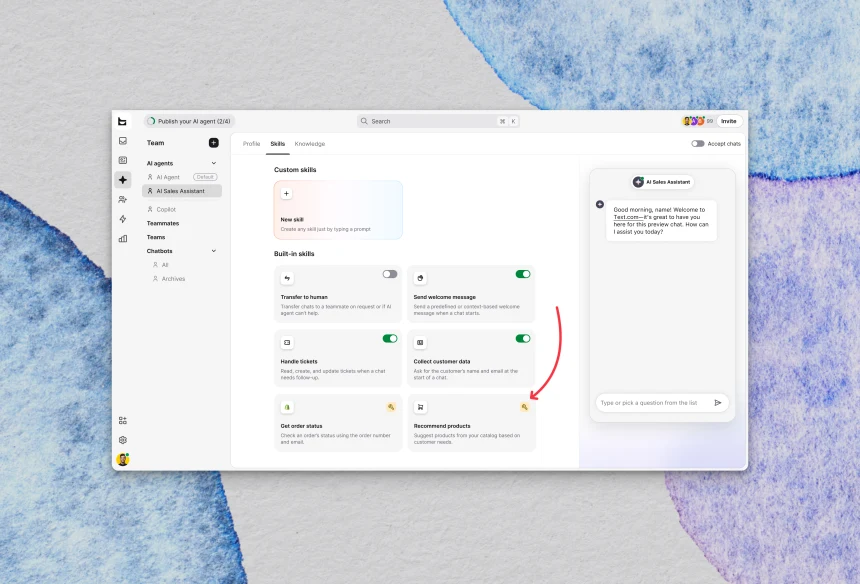Collapse the AI agents section chevron
This screenshot has height=584, width=860.
pos(214,163)
